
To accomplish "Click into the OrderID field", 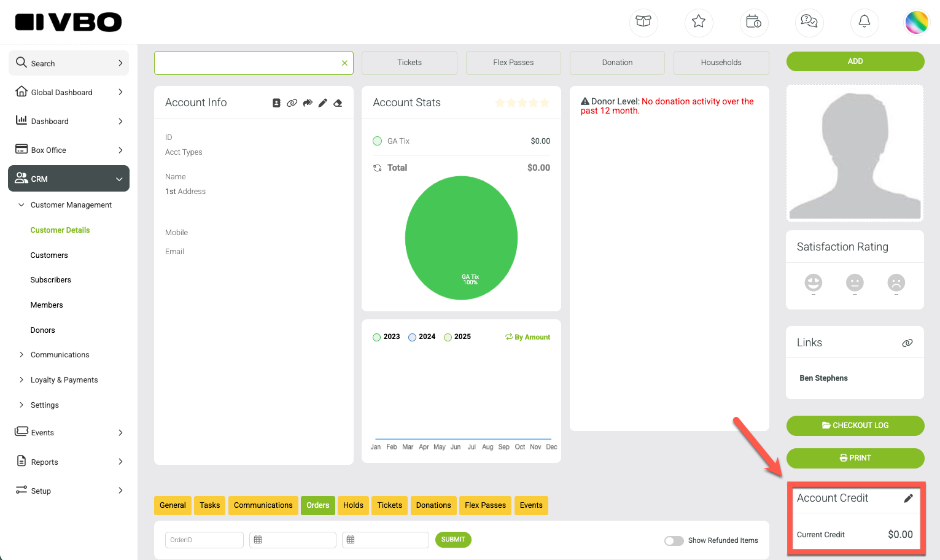I will click(204, 540).
